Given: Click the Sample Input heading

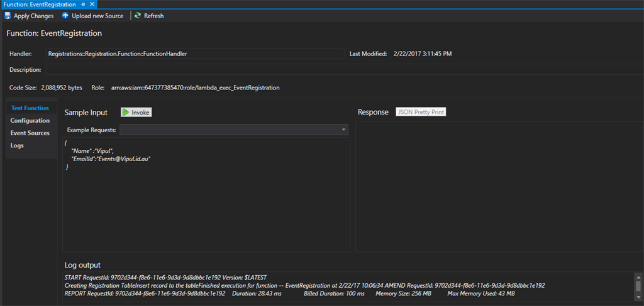Looking at the screenshot, I should (x=86, y=112).
